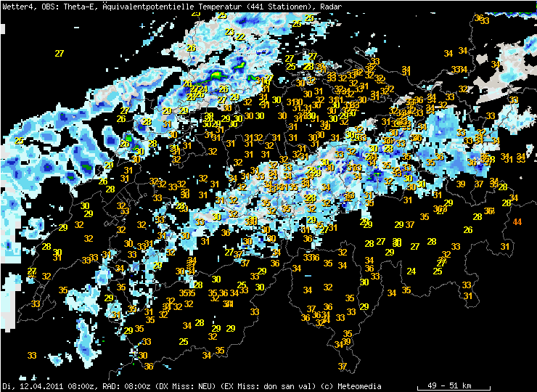
Task: Click the 'Äquivalentpotentielle Temperatur' heading text
Action: 172,7
